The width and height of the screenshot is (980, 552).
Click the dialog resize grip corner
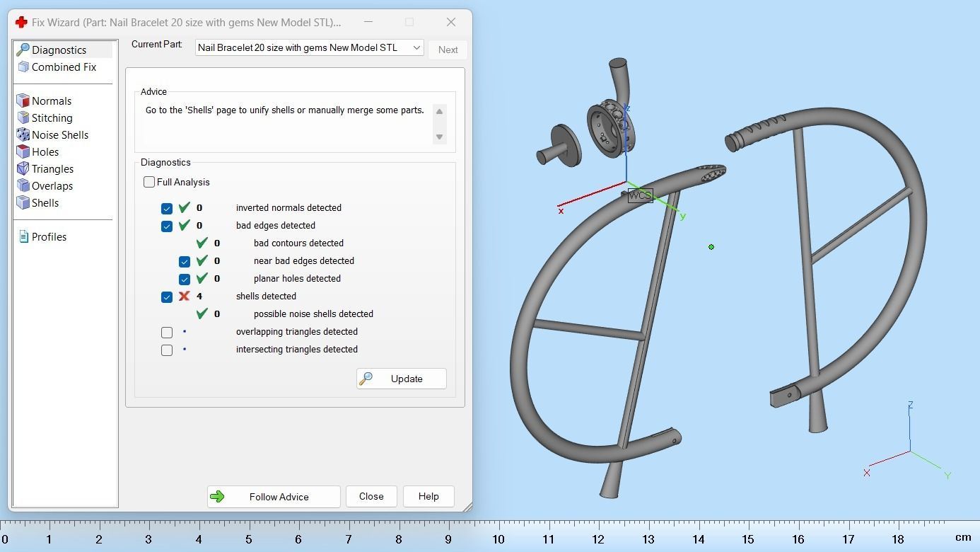pyautogui.click(x=467, y=507)
